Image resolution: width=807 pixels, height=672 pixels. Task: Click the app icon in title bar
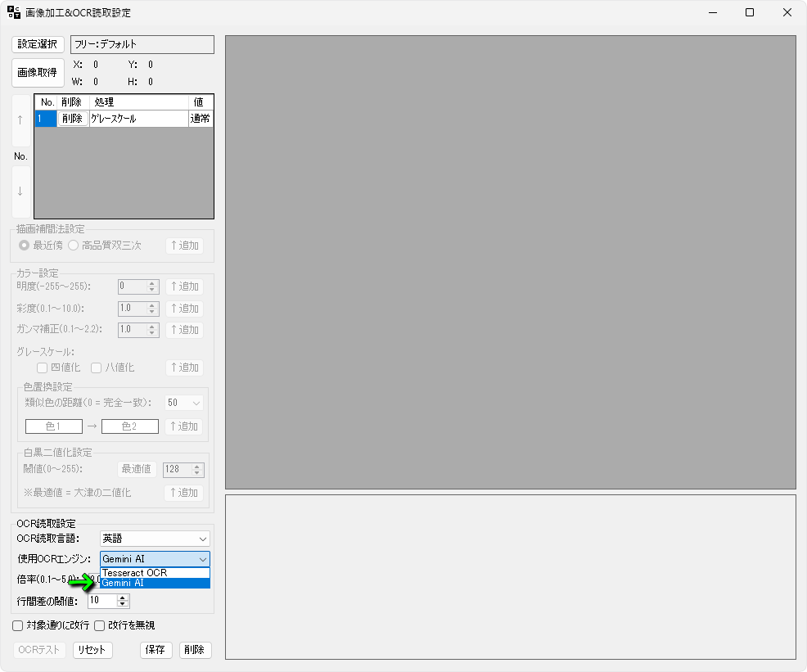[x=15, y=13]
